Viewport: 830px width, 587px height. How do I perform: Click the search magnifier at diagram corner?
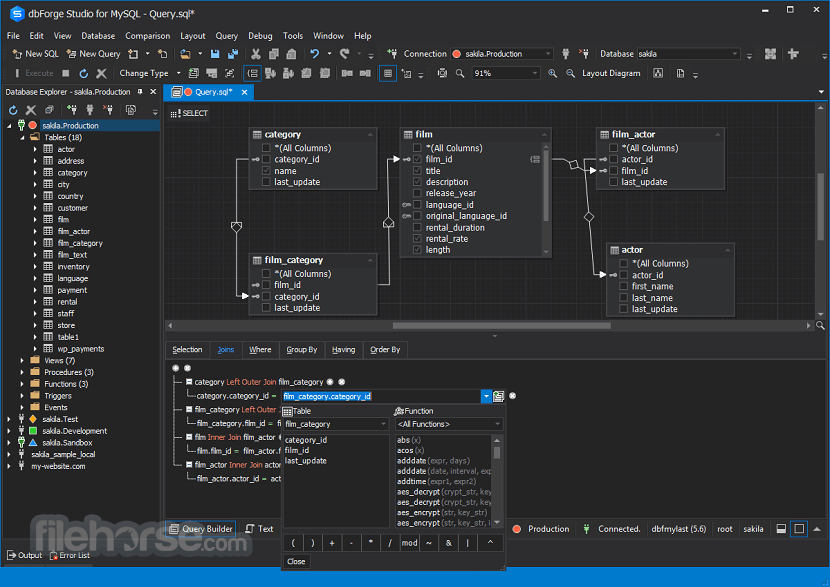[820, 326]
